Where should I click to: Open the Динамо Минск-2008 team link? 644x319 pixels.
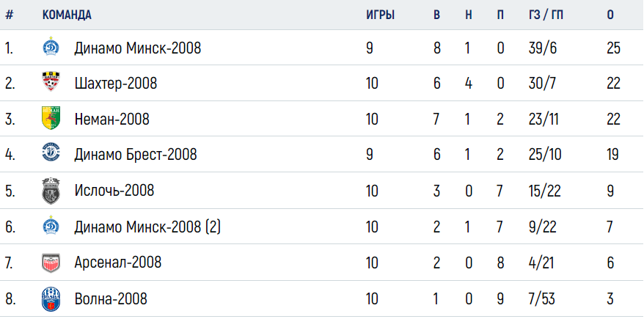[138, 48]
